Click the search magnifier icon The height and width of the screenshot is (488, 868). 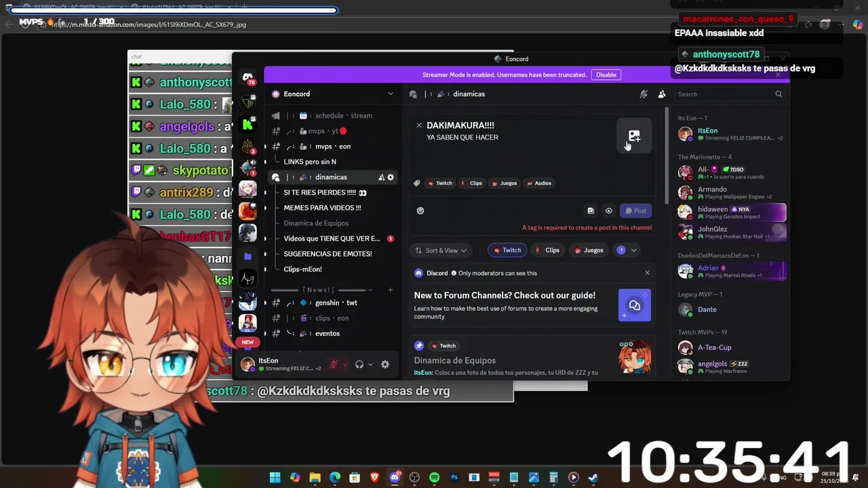tap(778, 94)
